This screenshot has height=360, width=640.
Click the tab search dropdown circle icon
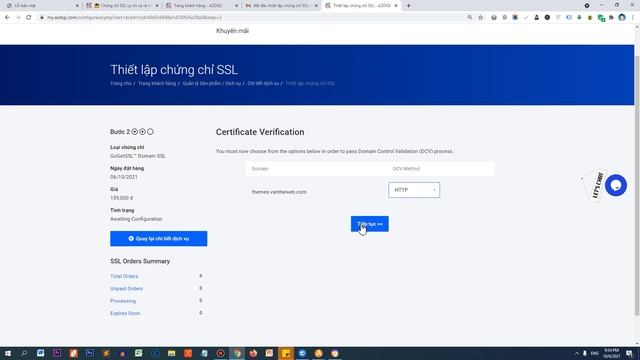pyautogui.click(x=587, y=6)
